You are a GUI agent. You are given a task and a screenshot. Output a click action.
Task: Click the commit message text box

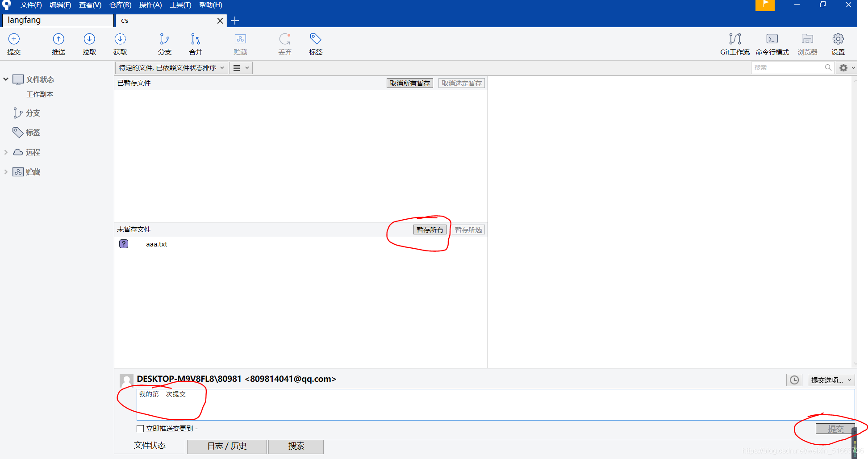click(496, 405)
